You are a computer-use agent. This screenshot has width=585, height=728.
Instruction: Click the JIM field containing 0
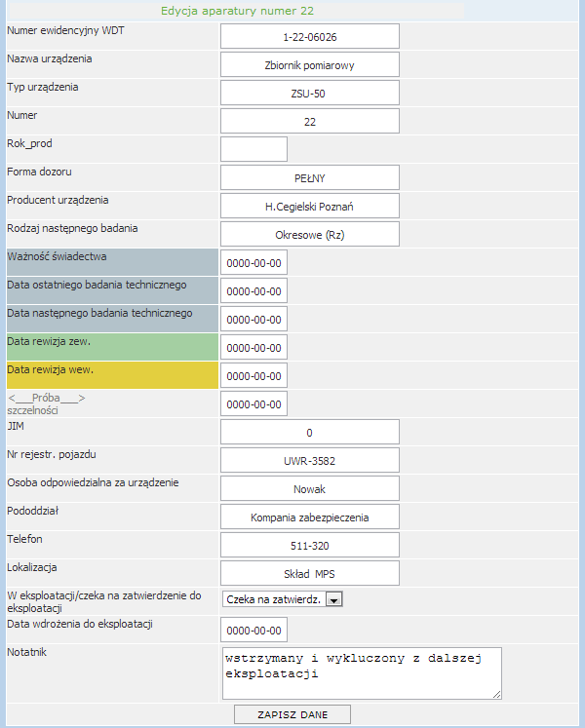(x=309, y=433)
